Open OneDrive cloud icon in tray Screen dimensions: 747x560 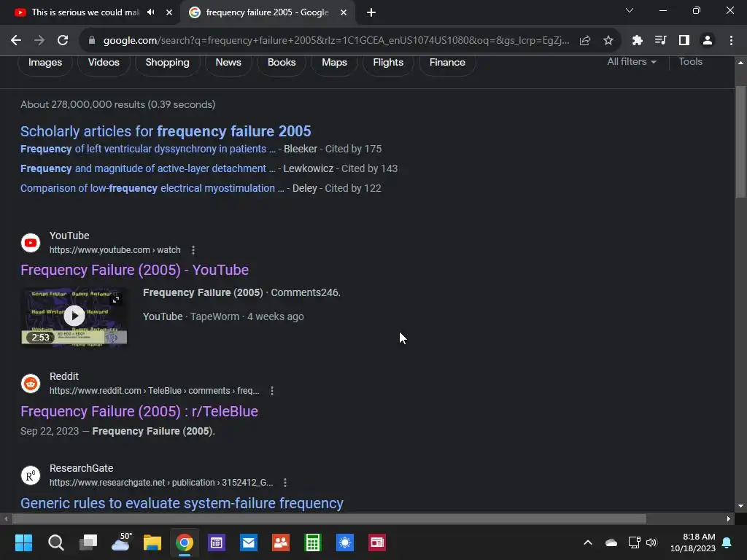(611, 542)
